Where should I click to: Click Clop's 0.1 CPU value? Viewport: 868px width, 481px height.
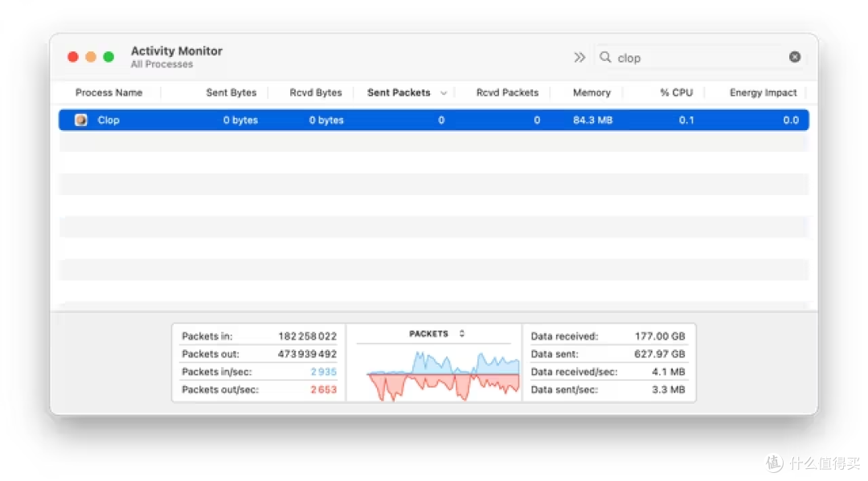[686, 120]
